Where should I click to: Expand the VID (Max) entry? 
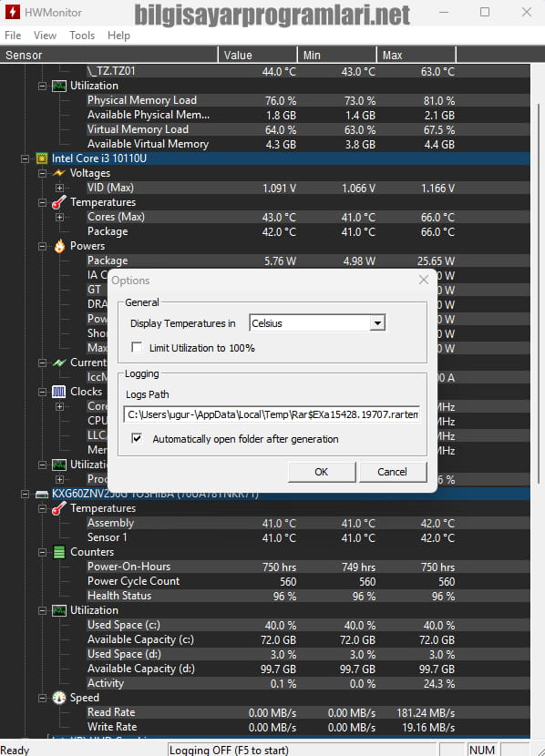59,188
